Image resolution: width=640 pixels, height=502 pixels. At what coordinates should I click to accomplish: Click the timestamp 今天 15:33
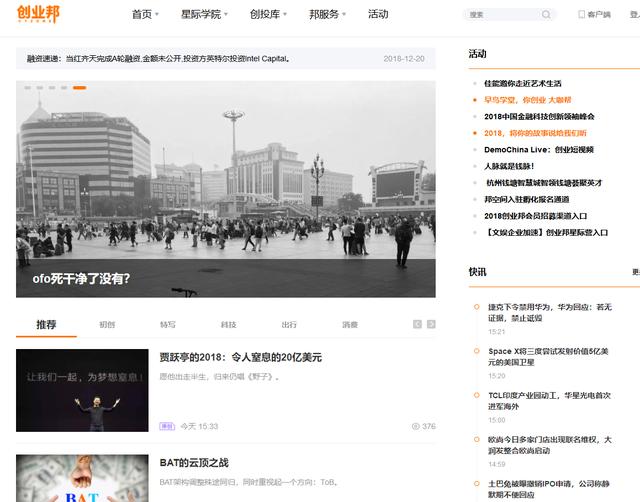[x=199, y=426]
